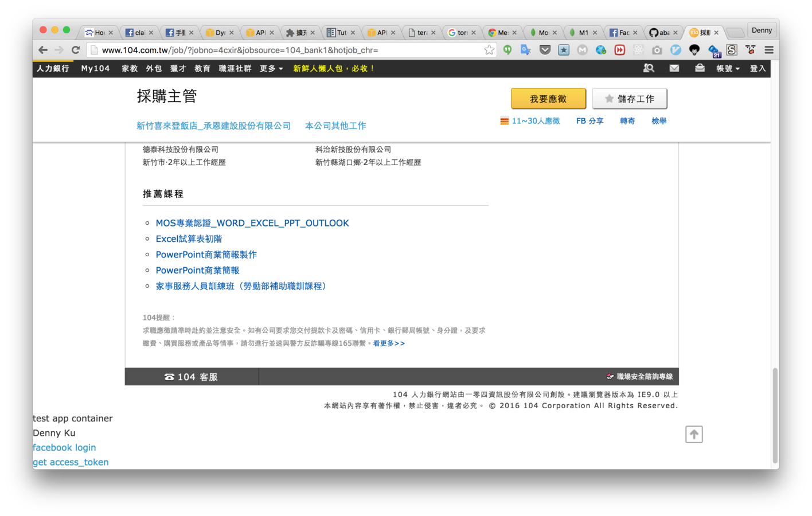The height and width of the screenshot is (516, 812).
Task: Click the get access_token link
Action: click(x=71, y=462)
